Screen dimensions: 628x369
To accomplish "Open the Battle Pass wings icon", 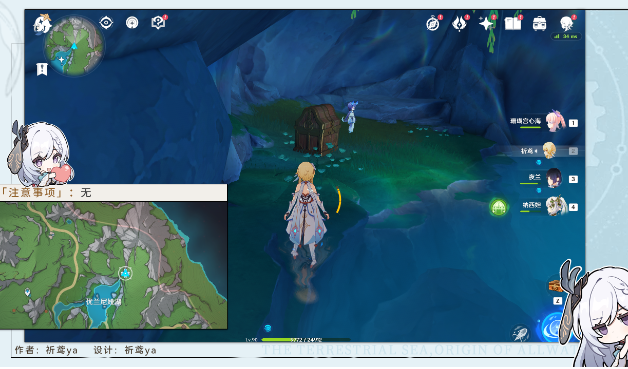I will tap(459, 23).
